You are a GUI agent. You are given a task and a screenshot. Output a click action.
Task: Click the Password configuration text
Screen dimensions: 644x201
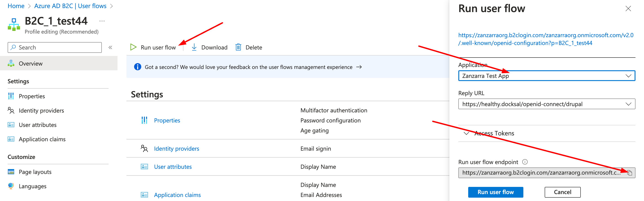pyautogui.click(x=331, y=120)
